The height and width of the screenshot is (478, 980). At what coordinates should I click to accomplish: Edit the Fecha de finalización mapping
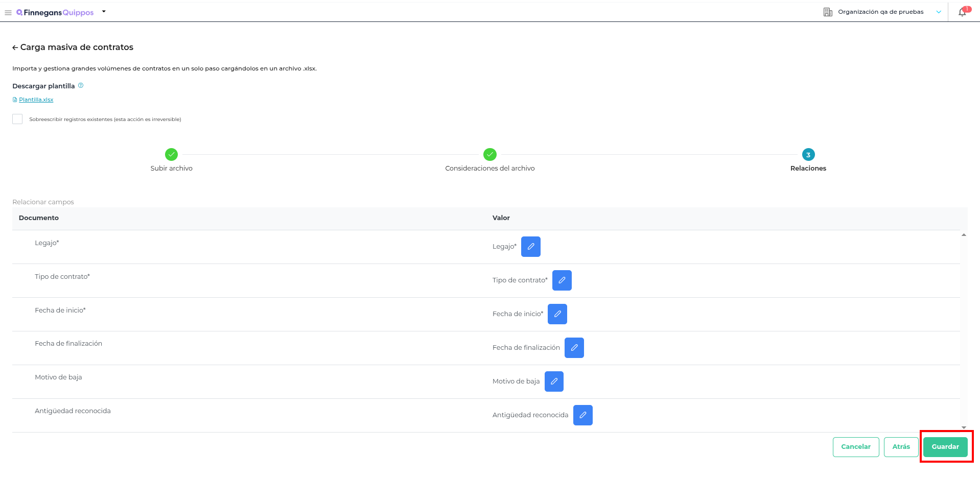[574, 348]
